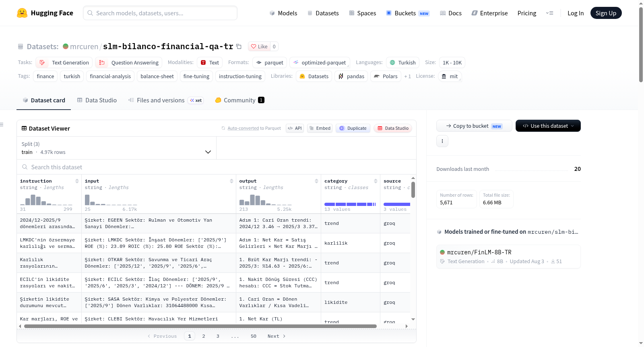
Task: Click the table horizontal scrollbar
Action: click(200, 326)
